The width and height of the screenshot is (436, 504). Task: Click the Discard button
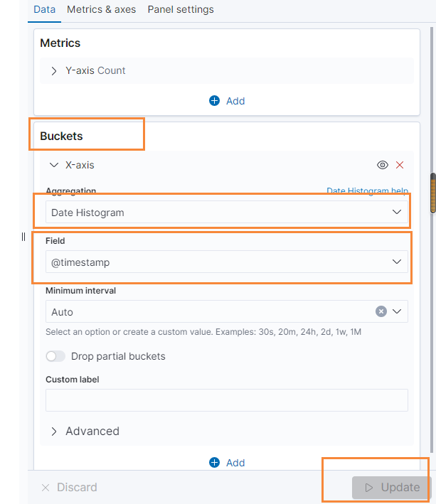click(x=69, y=488)
